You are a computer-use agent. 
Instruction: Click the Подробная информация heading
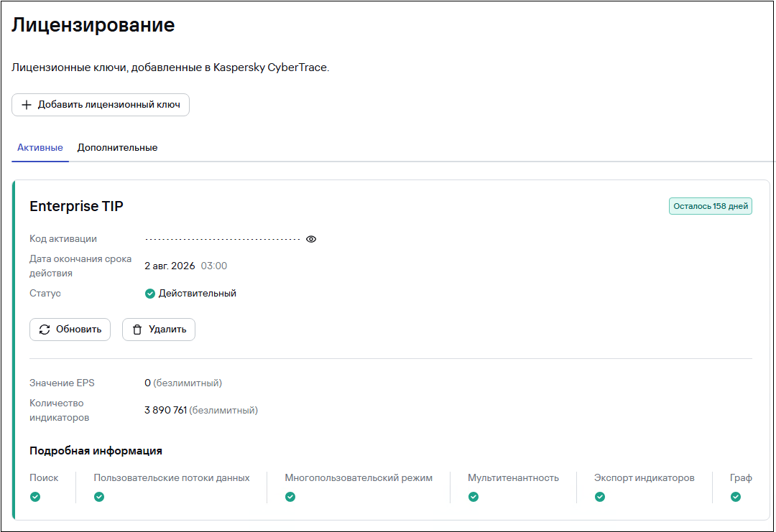[96, 451]
